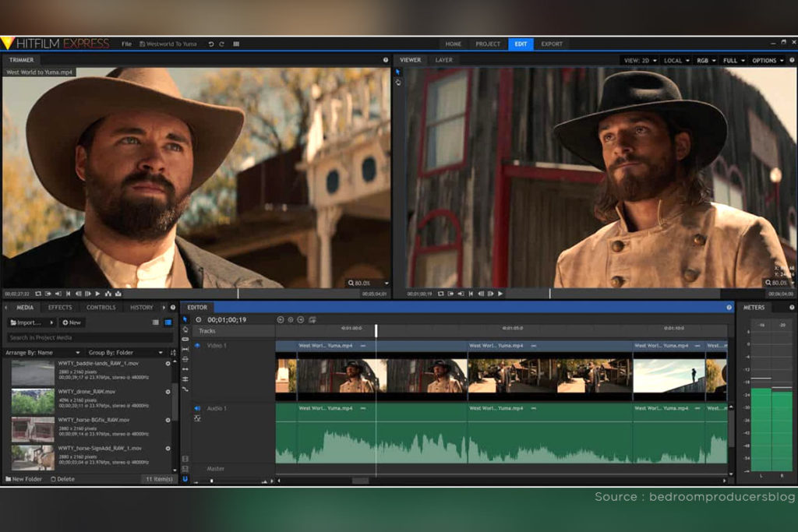Open the File menu
The image size is (798, 532).
[126, 44]
